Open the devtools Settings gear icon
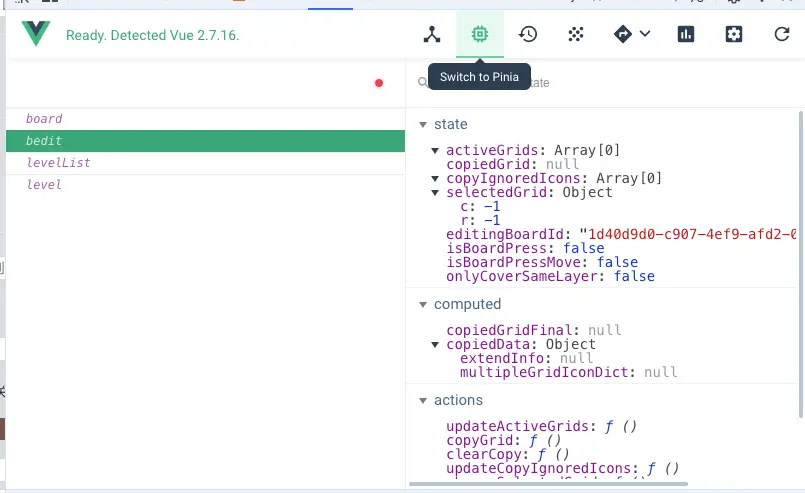Screen dimensions: 805x493 pyautogui.click(x=734, y=34)
